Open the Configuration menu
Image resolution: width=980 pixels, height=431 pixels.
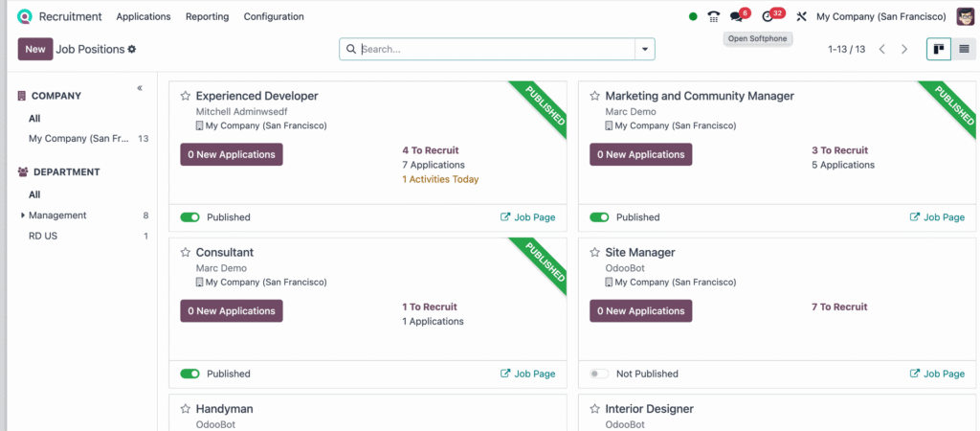274,16
